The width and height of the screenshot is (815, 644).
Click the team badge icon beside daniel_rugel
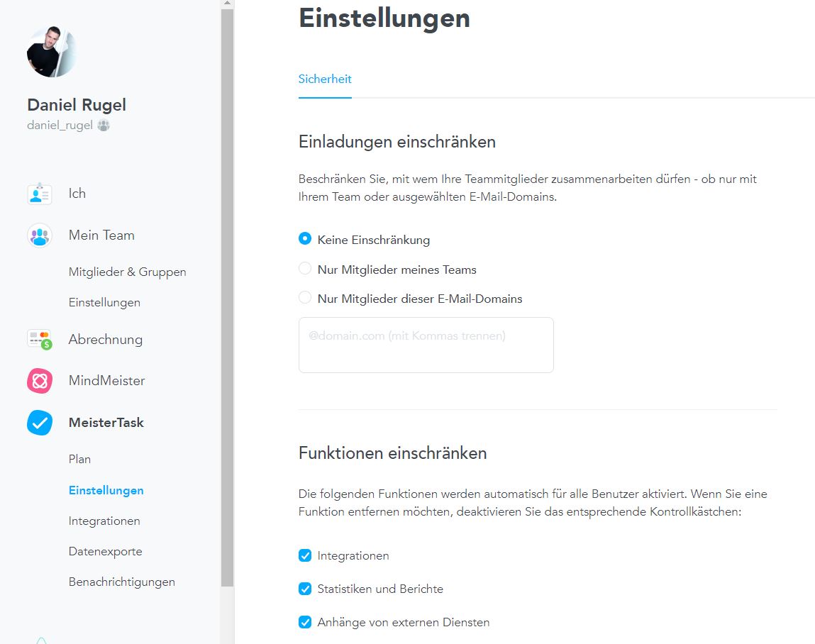tap(104, 126)
